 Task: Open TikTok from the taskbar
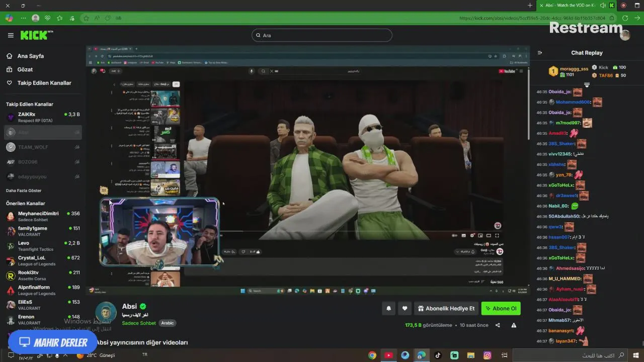tap(438, 355)
